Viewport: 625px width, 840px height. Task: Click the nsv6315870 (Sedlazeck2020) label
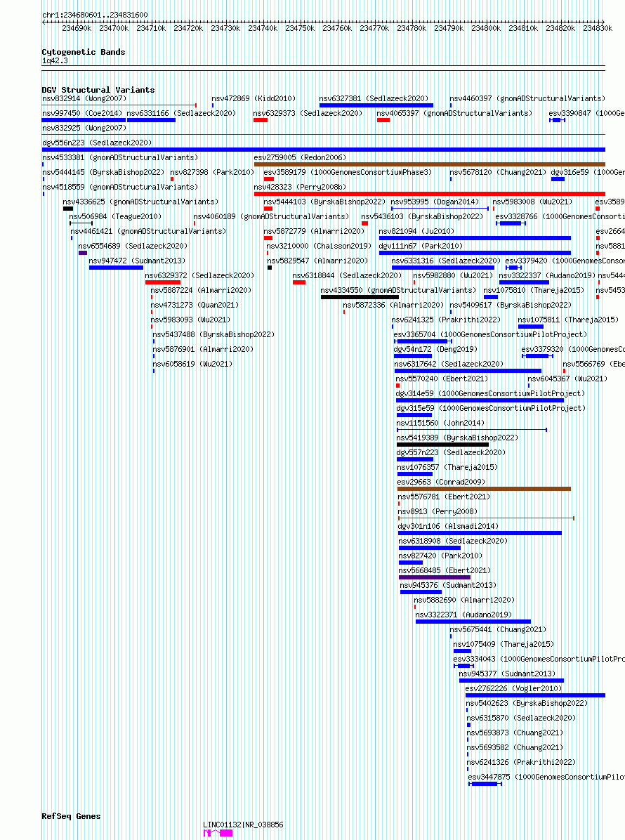pos(520,718)
